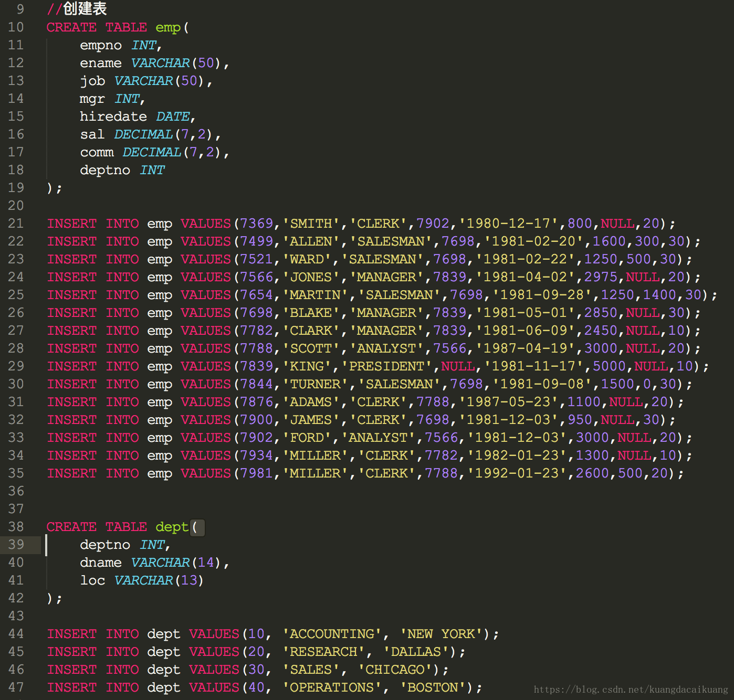The height and width of the screenshot is (700, 734).
Task: Click the 'PRESIDENT' string value
Action: point(387,367)
